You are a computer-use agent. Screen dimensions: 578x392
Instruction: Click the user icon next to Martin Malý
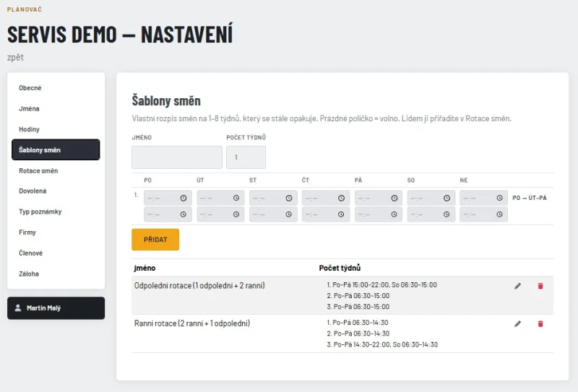pyautogui.click(x=17, y=308)
